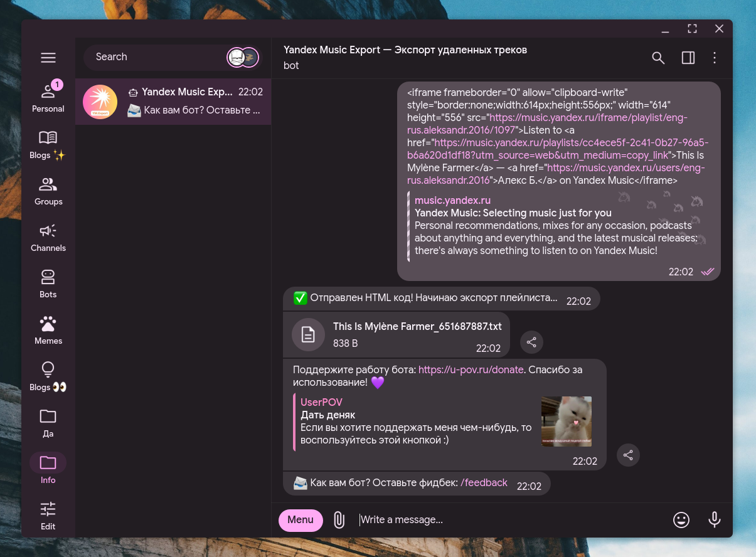Open the three-dot chat options menu

[715, 58]
